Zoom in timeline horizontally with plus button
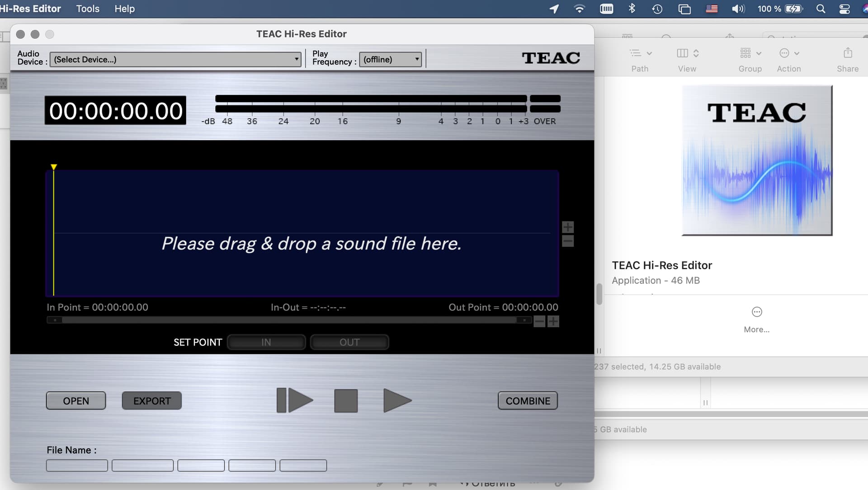 pyautogui.click(x=553, y=321)
